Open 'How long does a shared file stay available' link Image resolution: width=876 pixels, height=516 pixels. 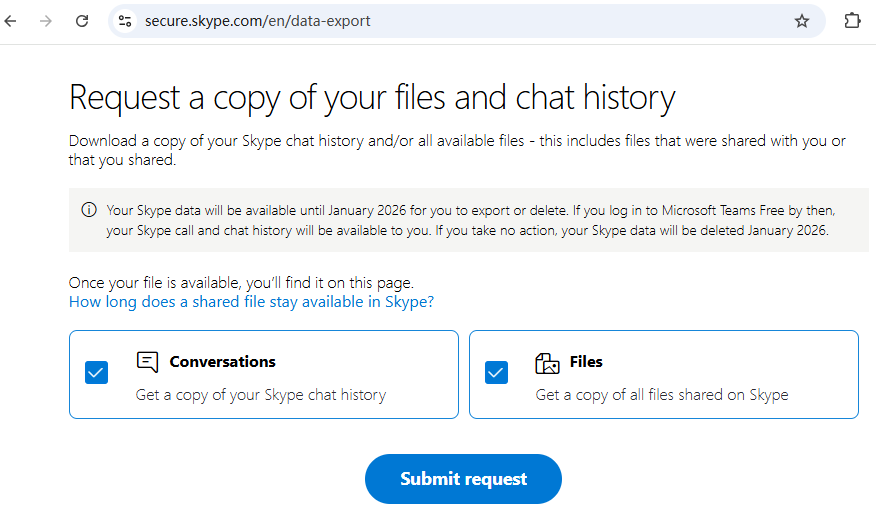tap(251, 302)
